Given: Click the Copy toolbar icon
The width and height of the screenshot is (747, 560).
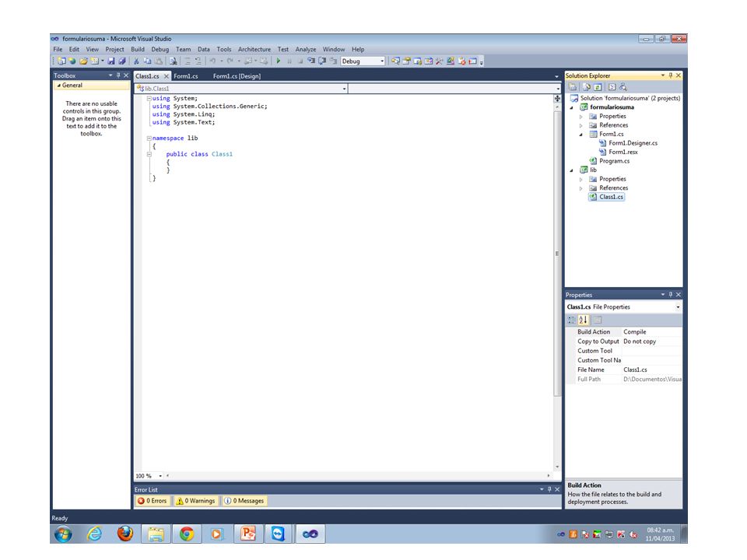Looking at the screenshot, I should point(147,61).
